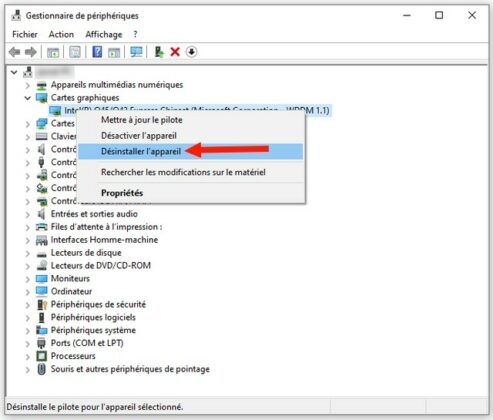Click the Processeurs chip icon
493x420 pixels.
pos(41,356)
